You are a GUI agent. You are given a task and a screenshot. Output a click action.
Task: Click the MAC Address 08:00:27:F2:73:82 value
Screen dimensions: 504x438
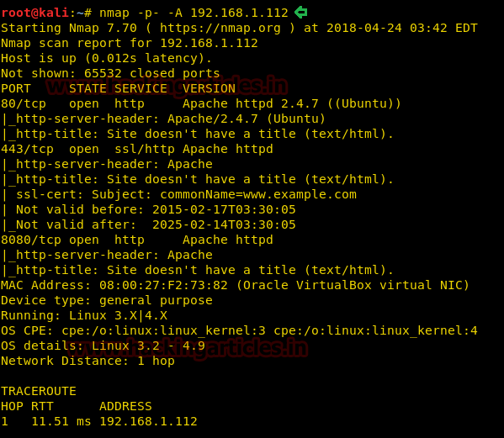[x=163, y=285]
